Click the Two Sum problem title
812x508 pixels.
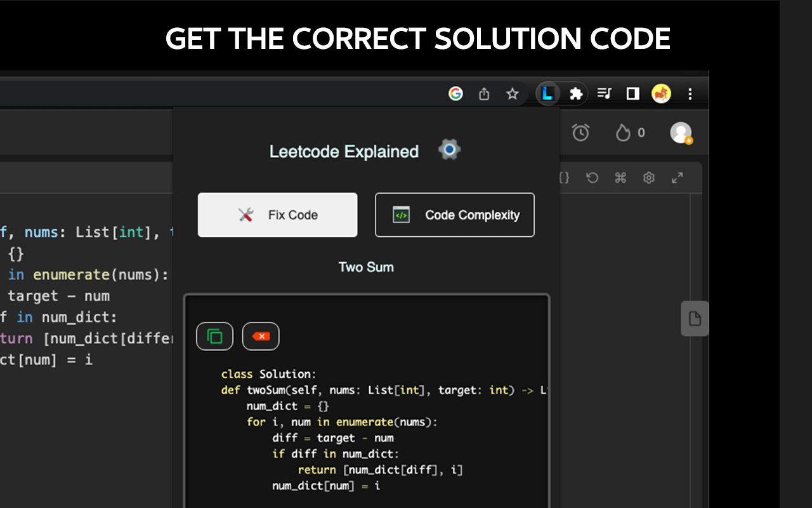point(366,267)
